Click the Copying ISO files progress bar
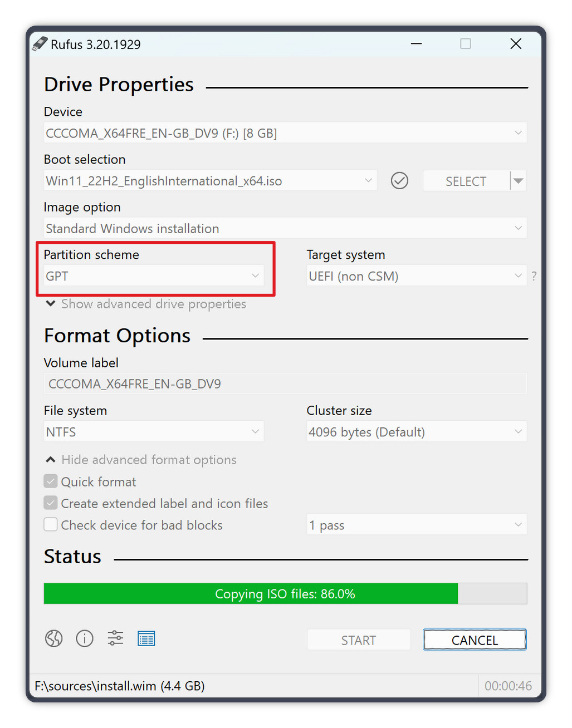The width and height of the screenshot is (572, 728). click(285, 594)
